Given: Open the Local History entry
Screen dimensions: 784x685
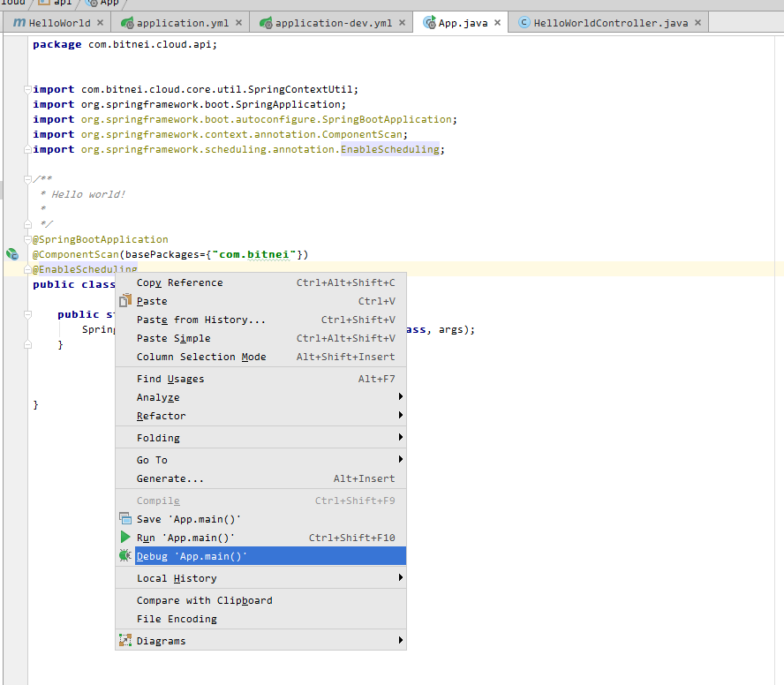Looking at the screenshot, I should click(260, 578).
